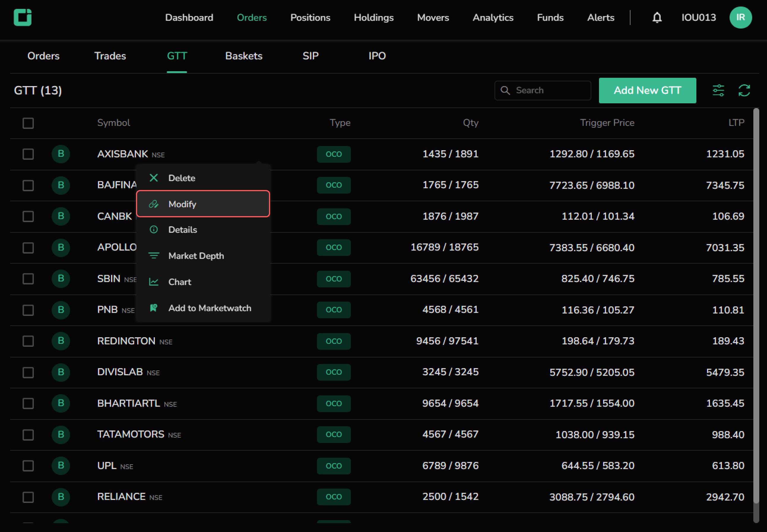The image size is (767, 532).
Task: Check the SBIN row checkbox
Action: (28, 279)
